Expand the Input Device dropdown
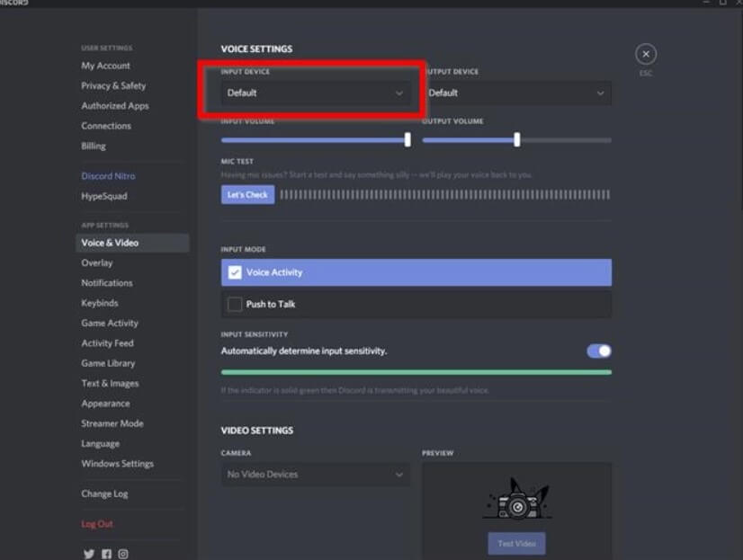The image size is (743, 560). tap(316, 93)
